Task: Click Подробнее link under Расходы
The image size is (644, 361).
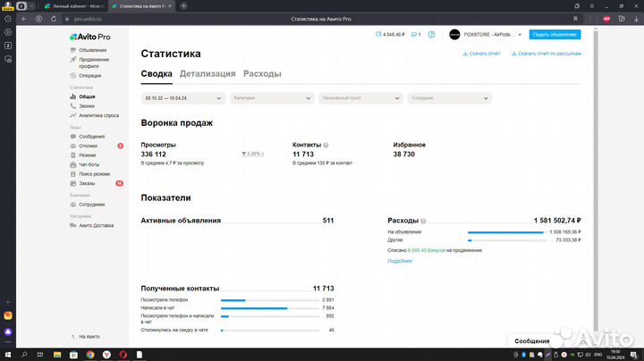Action: pyautogui.click(x=400, y=261)
